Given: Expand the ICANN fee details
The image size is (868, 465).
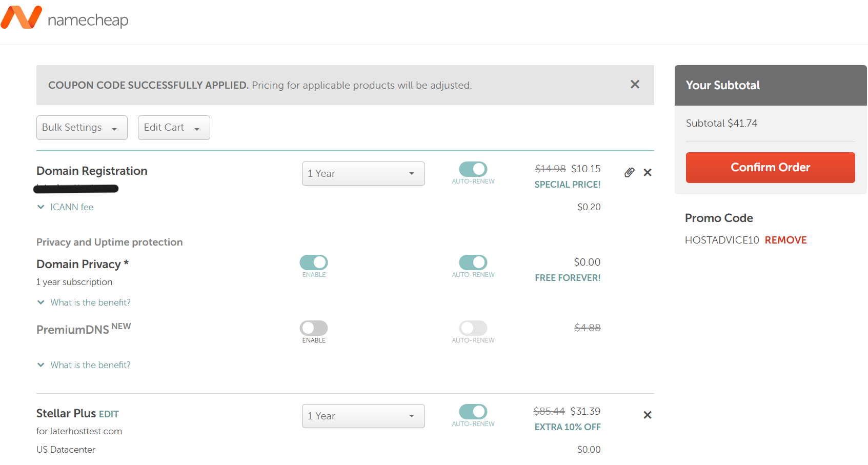Looking at the screenshot, I should [x=66, y=207].
